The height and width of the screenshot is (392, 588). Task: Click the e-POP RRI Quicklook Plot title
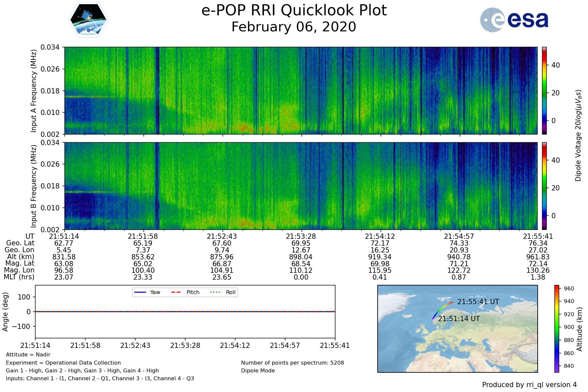[x=294, y=10]
